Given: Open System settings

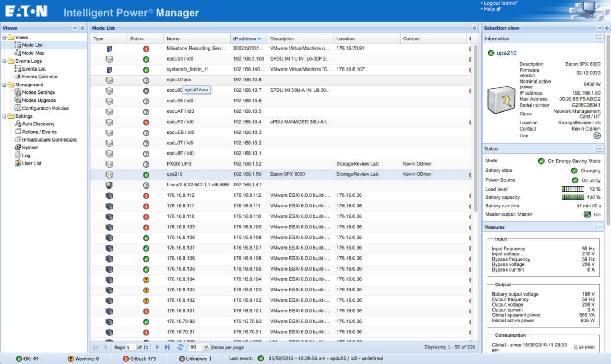Looking at the screenshot, I should [x=30, y=147].
